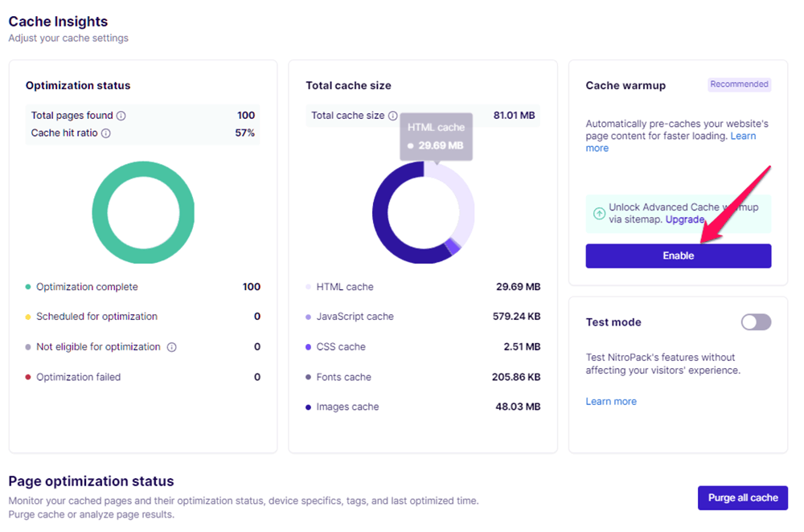Open Learn more in Test mode card
The width and height of the screenshot is (804, 532).
[x=611, y=400]
